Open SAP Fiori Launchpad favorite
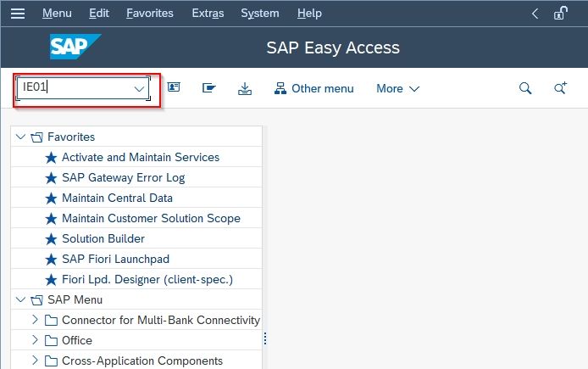Screen dimensions: 588x369 [x=115, y=259]
